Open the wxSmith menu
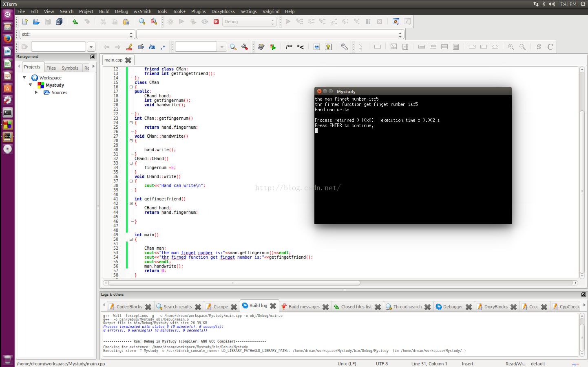588x367 pixels. point(142,11)
